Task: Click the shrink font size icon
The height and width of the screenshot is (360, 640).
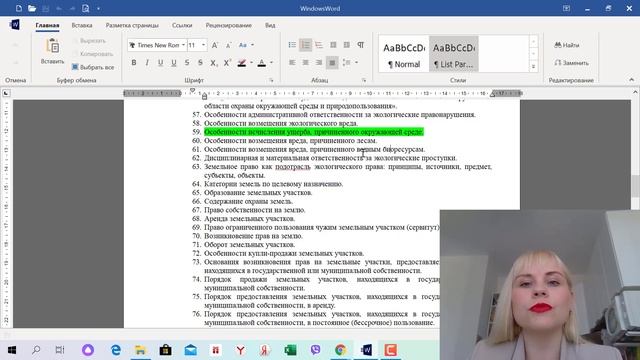Action: pyautogui.click(x=228, y=45)
